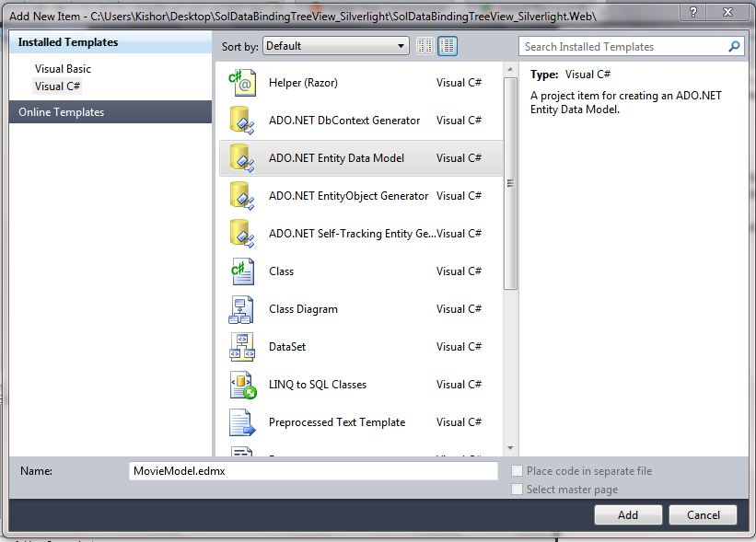The width and height of the screenshot is (756, 542).
Task: Close the Add New Item dialog
Action: click(x=728, y=12)
